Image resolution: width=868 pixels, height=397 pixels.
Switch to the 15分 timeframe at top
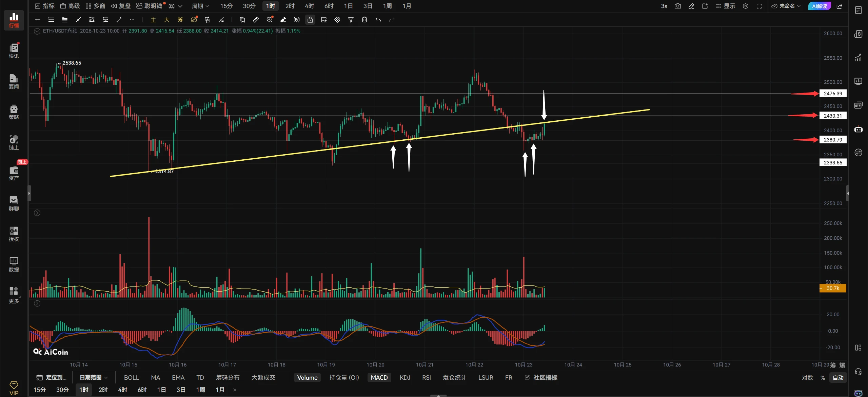[226, 6]
